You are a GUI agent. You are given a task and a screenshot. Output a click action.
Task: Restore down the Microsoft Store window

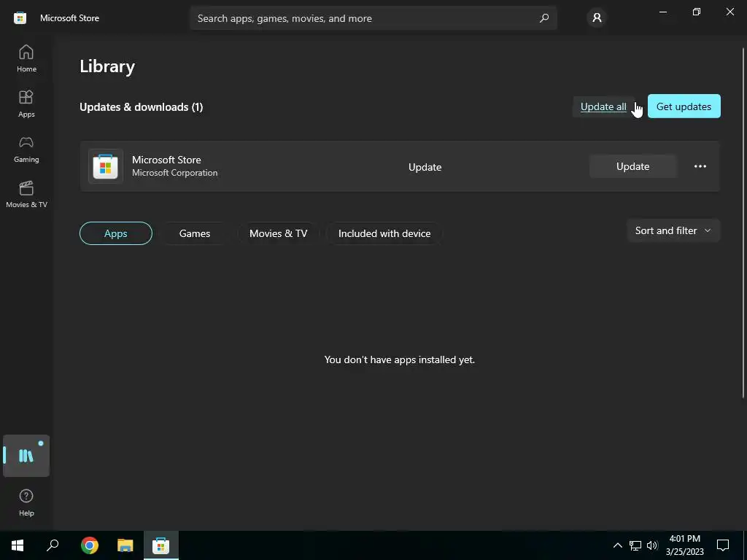tap(697, 12)
